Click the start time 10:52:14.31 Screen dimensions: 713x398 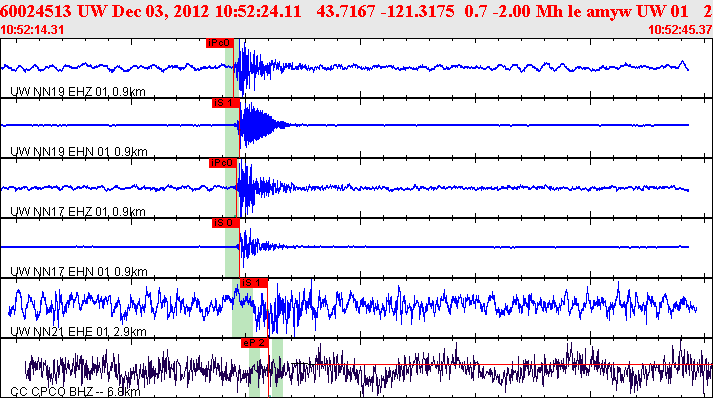(x=32, y=30)
